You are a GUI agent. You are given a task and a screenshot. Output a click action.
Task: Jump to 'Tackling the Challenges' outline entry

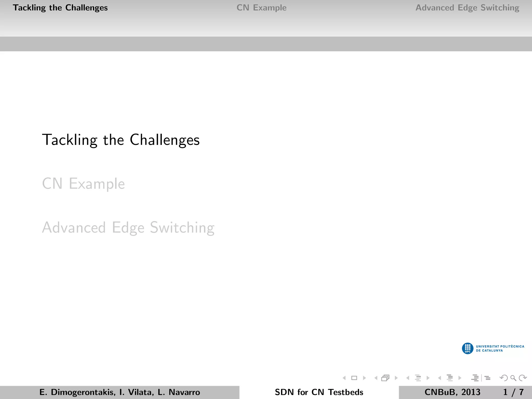(121, 140)
